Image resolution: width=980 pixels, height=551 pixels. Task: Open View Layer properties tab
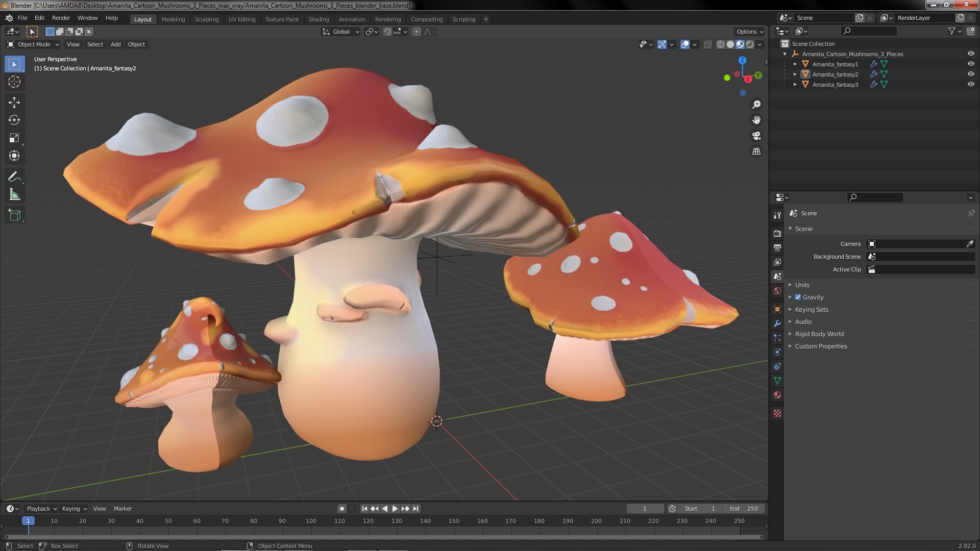(777, 262)
